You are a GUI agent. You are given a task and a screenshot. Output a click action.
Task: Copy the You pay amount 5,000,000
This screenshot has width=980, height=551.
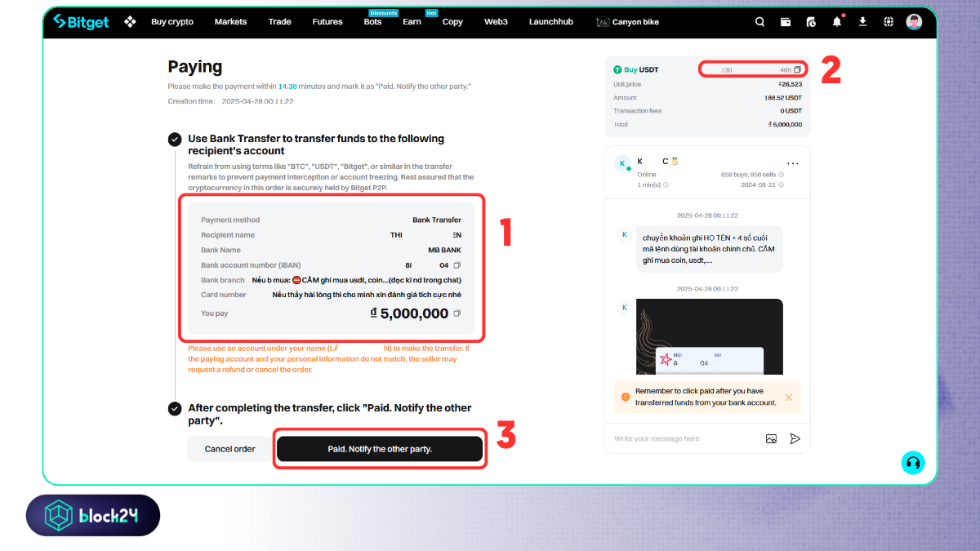click(x=457, y=313)
